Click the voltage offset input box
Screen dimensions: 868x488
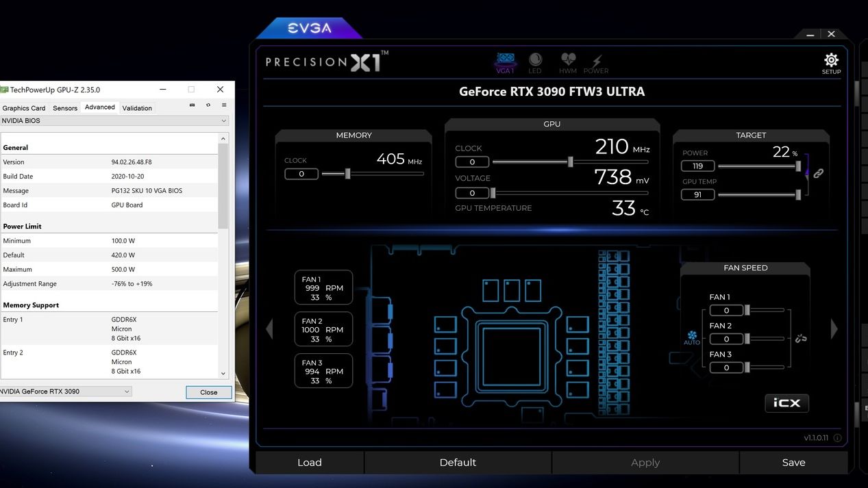point(472,193)
